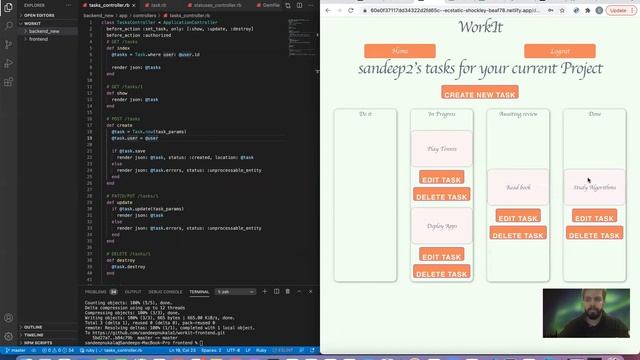Click the master branch status bar item
Image resolution: width=640 pixels, height=360 pixels.
pyautogui.click(x=16, y=350)
